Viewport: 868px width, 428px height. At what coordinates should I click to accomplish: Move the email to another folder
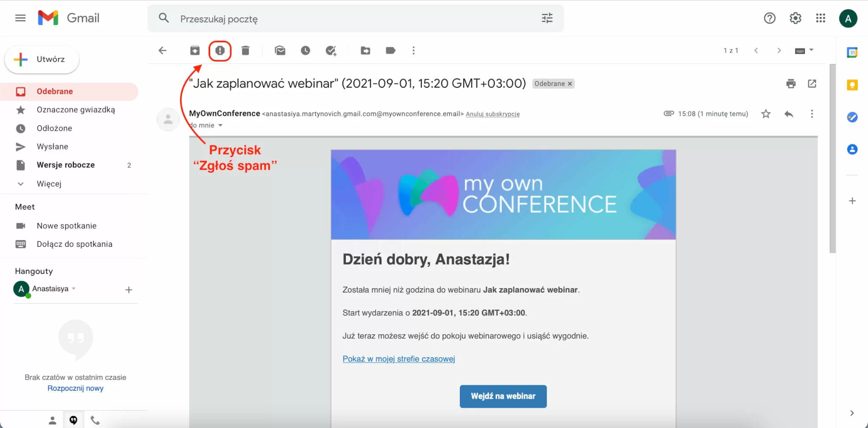(365, 50)
